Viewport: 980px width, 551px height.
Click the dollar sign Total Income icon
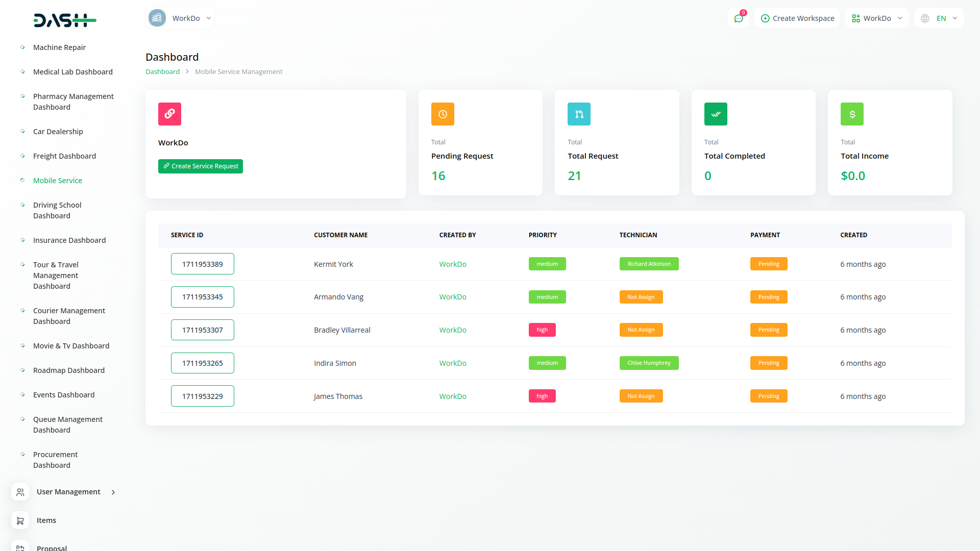point(852,114)
